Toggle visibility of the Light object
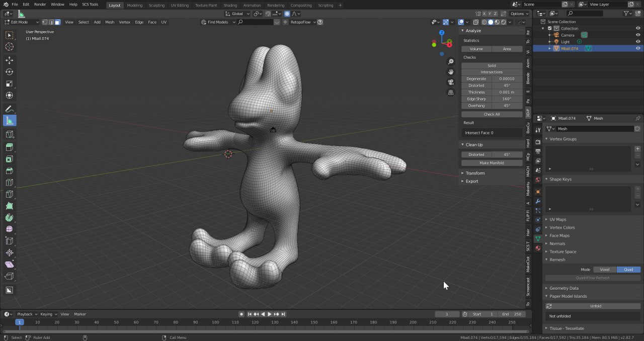 638,42
